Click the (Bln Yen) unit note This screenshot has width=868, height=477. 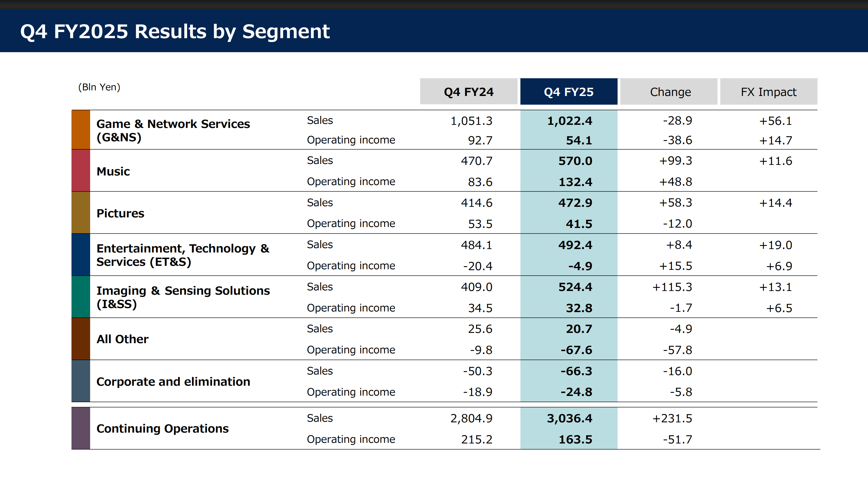99,87
